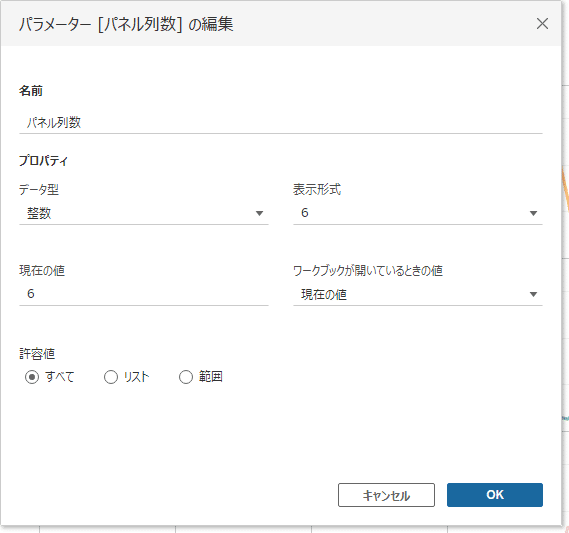Viewport: 569px width, 533px height.
Task: Click the プロパティ section heading
Action: pos(43,160)
